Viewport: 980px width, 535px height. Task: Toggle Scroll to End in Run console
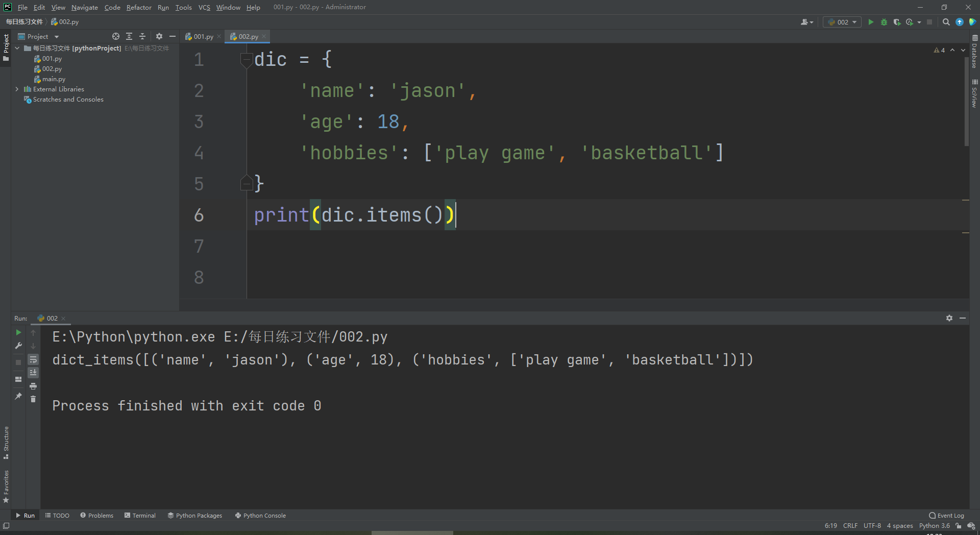tap(33, 373)
